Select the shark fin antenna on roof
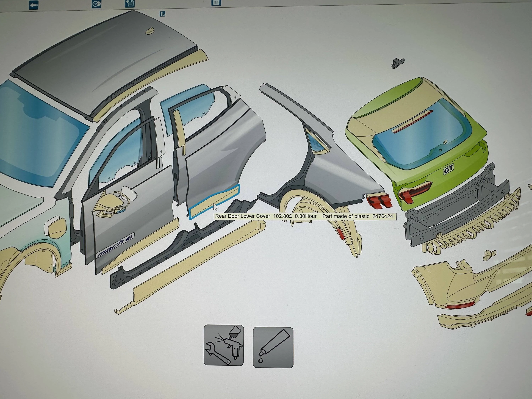The height and width of the screenshot is (399, 532). coord(149,31)
